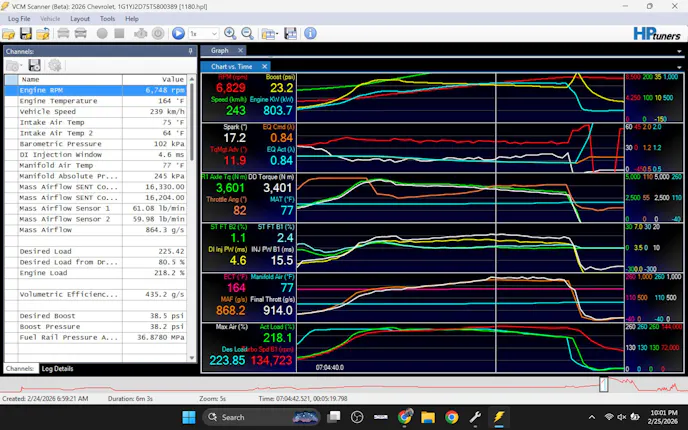Click the blue Info icon in toolbar

click(310, 33)
